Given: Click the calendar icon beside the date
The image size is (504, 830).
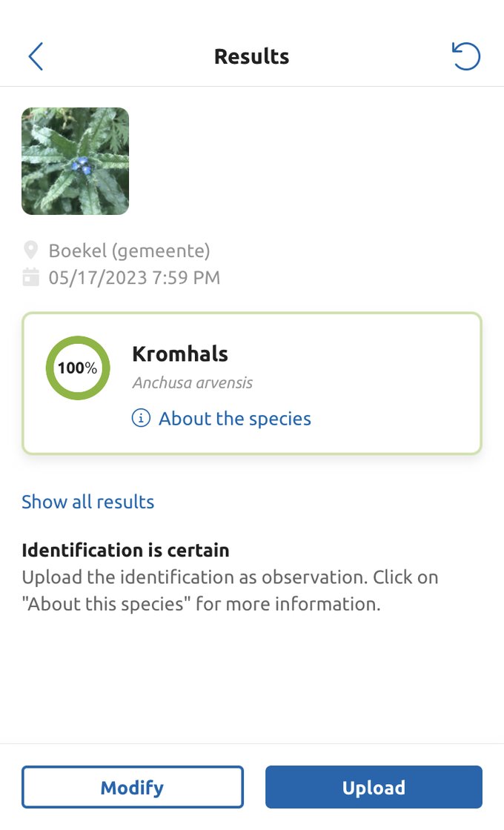Looking at the screenshot, I should [x=30, y=278].
